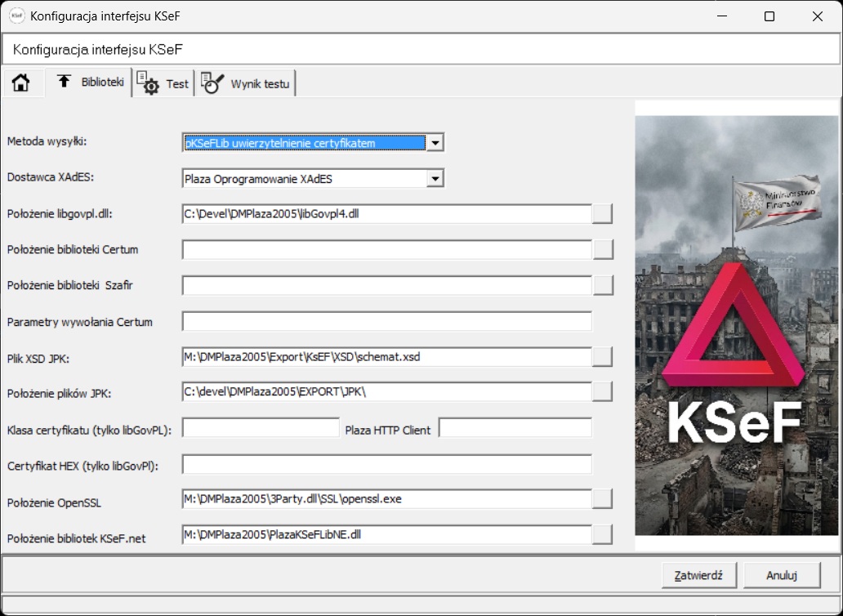This screenshot has height=616, width=843.
Task: Maximize the configuration window
Action: [769, 16]
